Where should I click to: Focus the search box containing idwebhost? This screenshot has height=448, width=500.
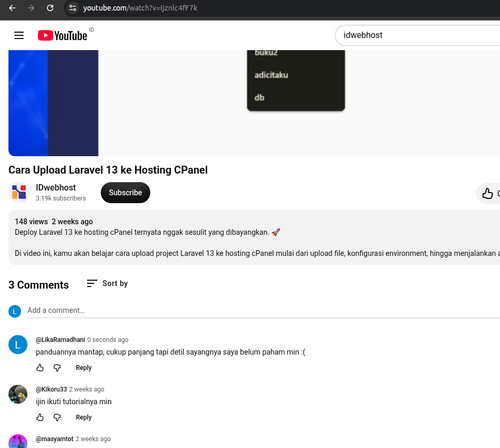tap(418, 35)
